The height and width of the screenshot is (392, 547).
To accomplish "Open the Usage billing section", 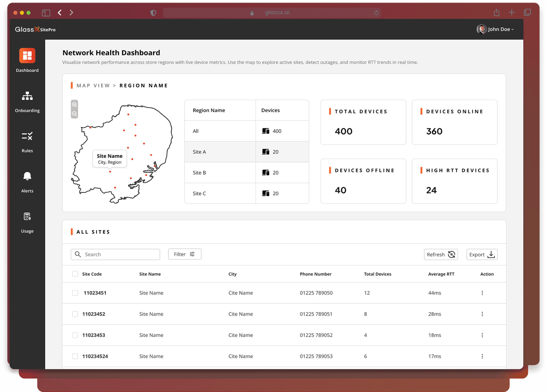I will 27,217.
